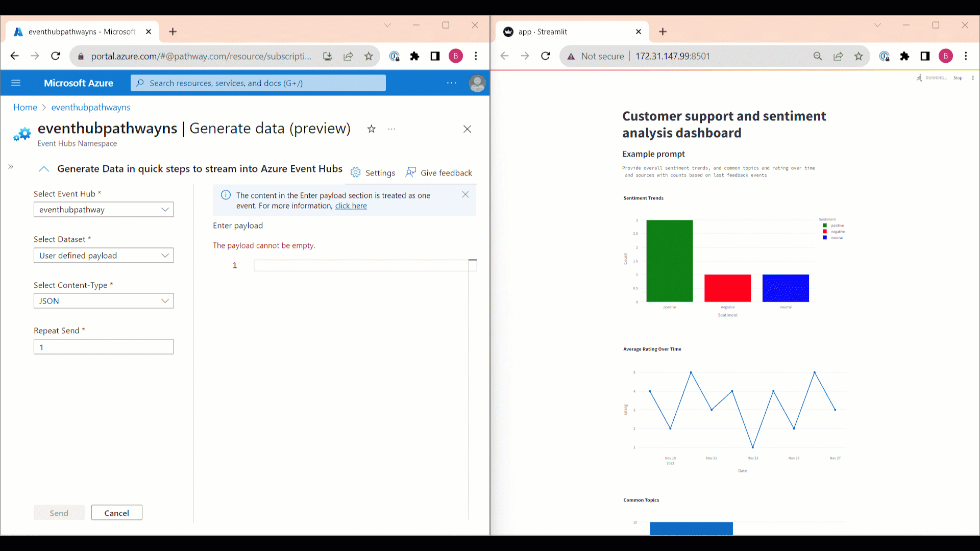Click the 172.31.147.99:8501 address
Viewport: 980px width, 551px height.
click(673, 56)
